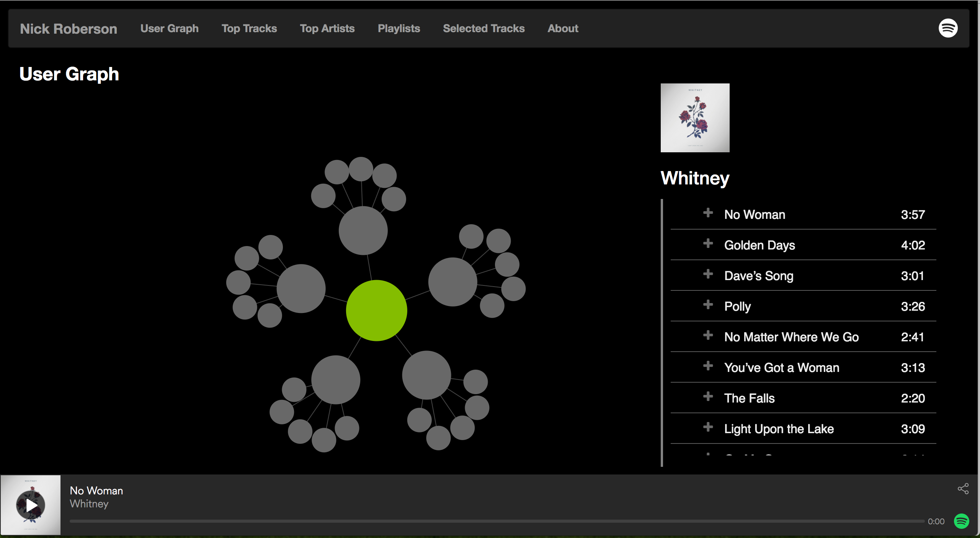Open the Playlists nav item

coord(399,28)
